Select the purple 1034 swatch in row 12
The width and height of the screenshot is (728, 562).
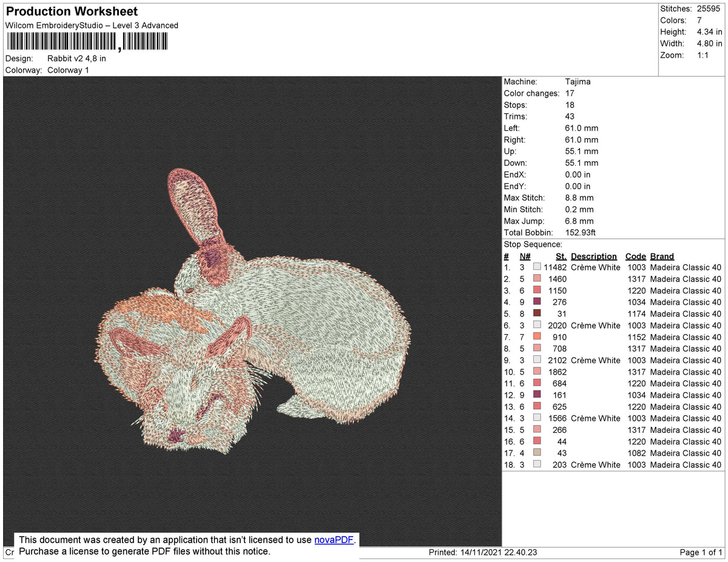pyautogui.click(x=537, y=393)
